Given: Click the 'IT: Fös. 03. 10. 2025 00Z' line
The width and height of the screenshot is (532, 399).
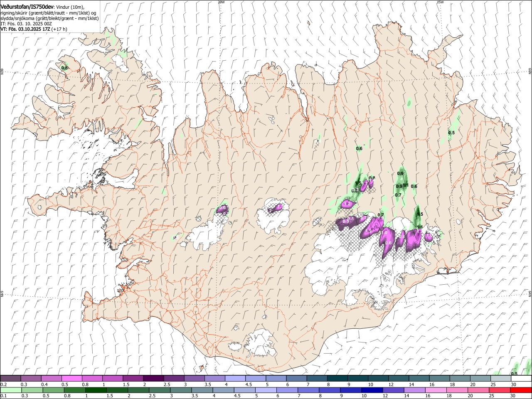Looking at the screenshot, I should pyautogui.click(x=26, y=24).
